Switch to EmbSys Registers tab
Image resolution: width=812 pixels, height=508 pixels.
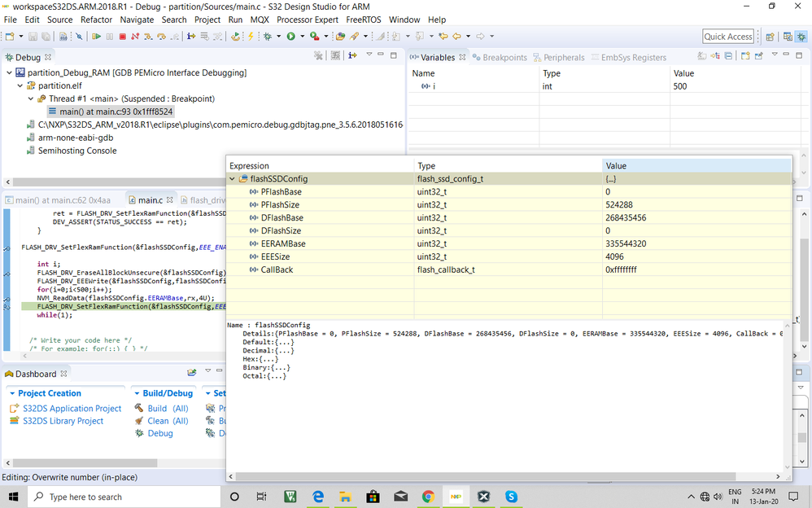(629, 58)
